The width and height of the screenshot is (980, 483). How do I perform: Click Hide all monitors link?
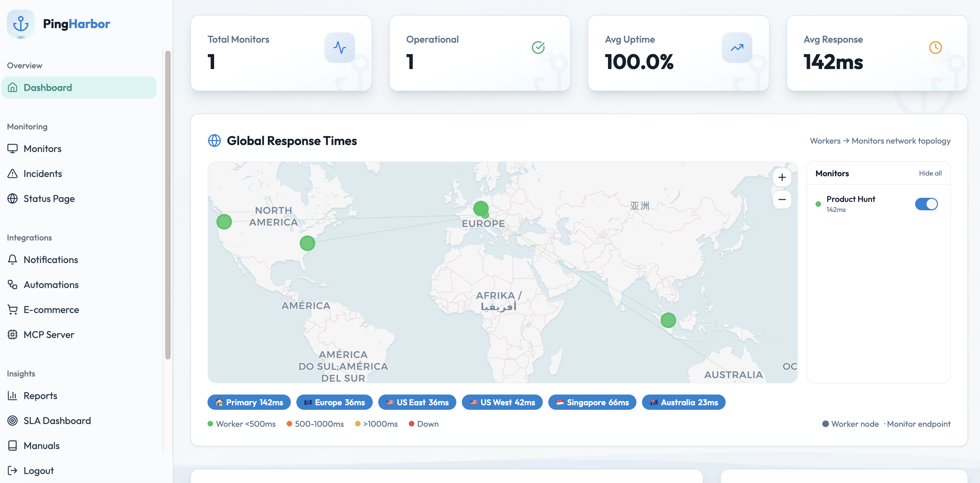click(x=930, y=173)
